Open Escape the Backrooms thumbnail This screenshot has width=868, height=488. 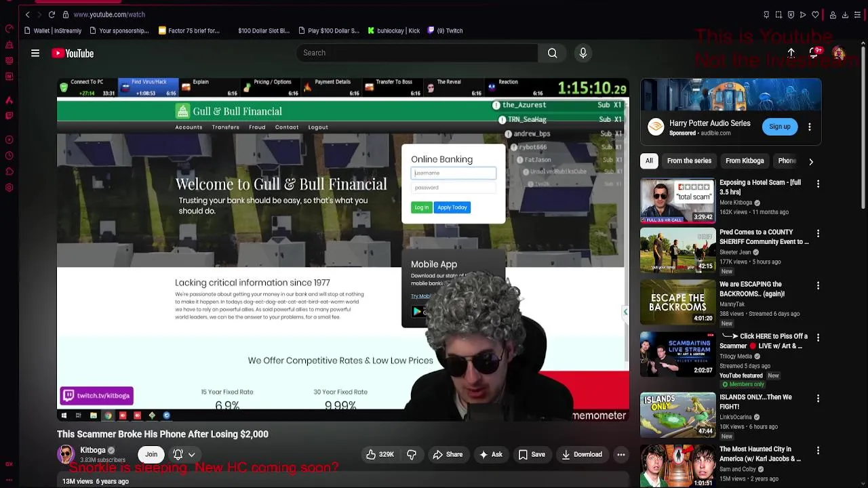click(677, 302)
